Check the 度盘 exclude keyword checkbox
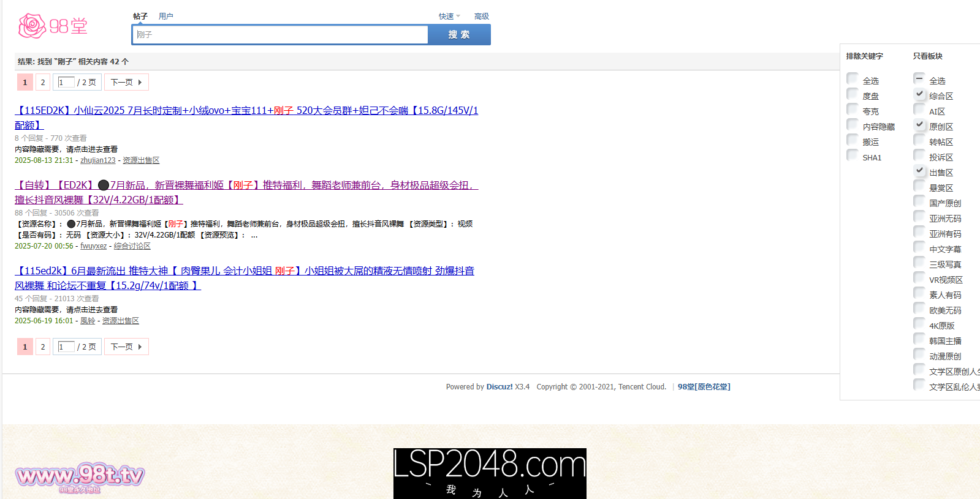This screenshot has height=499, width=980. point(853,94)
